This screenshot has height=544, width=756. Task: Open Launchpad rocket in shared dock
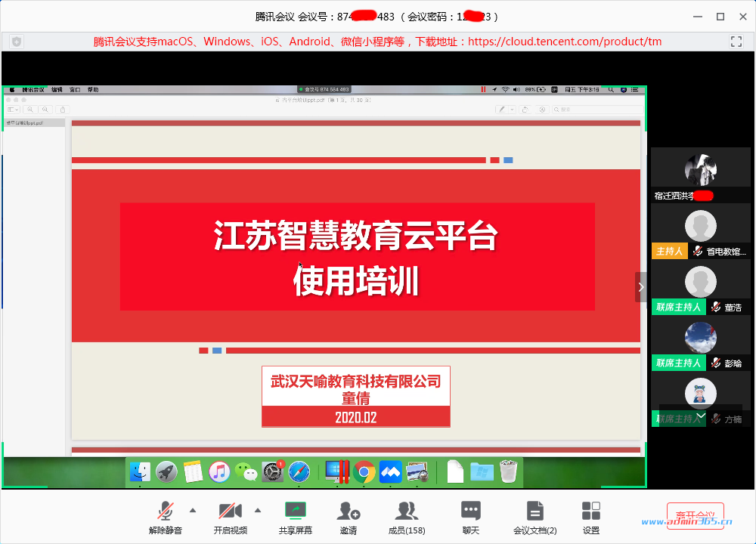166,471
